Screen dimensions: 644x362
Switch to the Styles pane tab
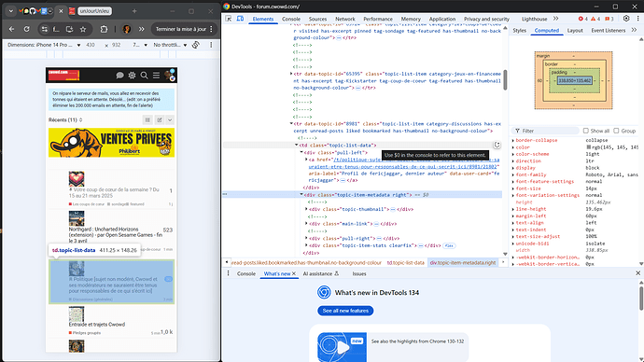pos(519,31)
